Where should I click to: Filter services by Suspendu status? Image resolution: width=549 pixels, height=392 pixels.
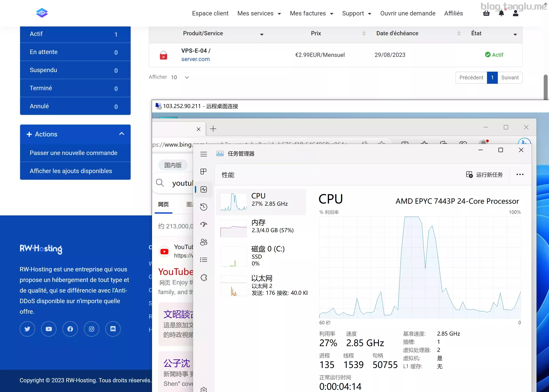click(x=75, y=70)
